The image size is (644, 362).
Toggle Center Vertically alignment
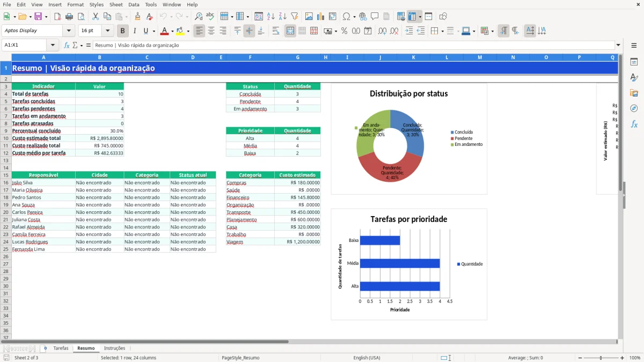[249, 31]
